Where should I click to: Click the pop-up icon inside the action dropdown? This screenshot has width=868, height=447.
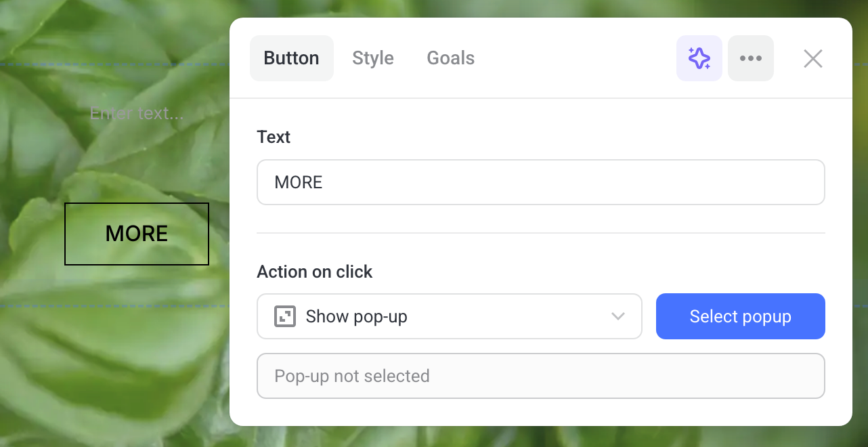click(x=285, y=316)
